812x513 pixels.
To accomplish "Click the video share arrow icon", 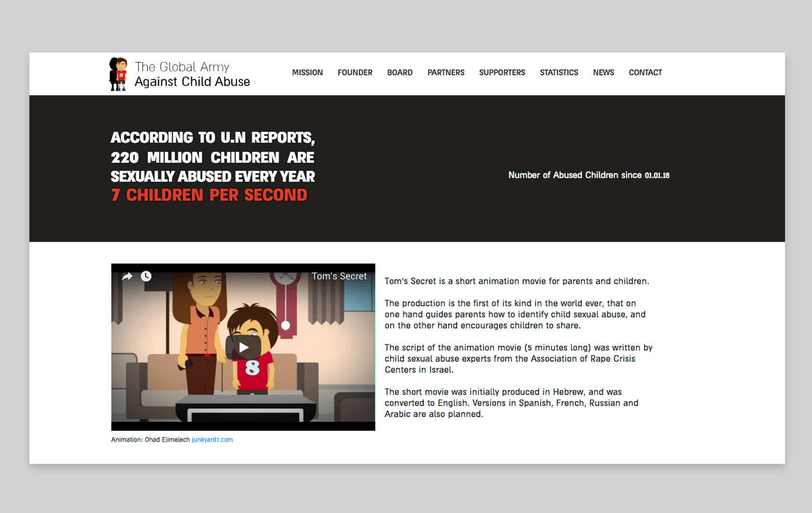I will [x=127, y=276].
